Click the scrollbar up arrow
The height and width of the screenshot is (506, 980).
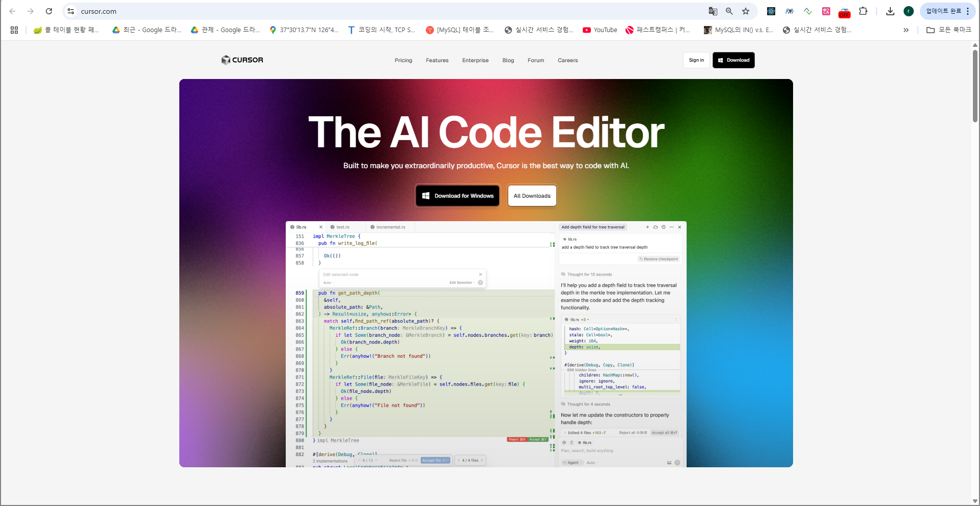pos(975,45)
